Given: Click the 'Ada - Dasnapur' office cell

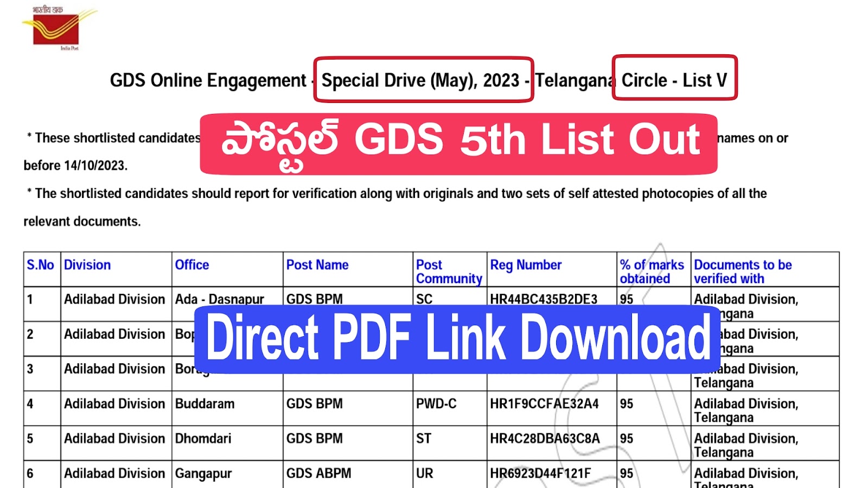Looking at the screenshot, I should tap(220, 299).
